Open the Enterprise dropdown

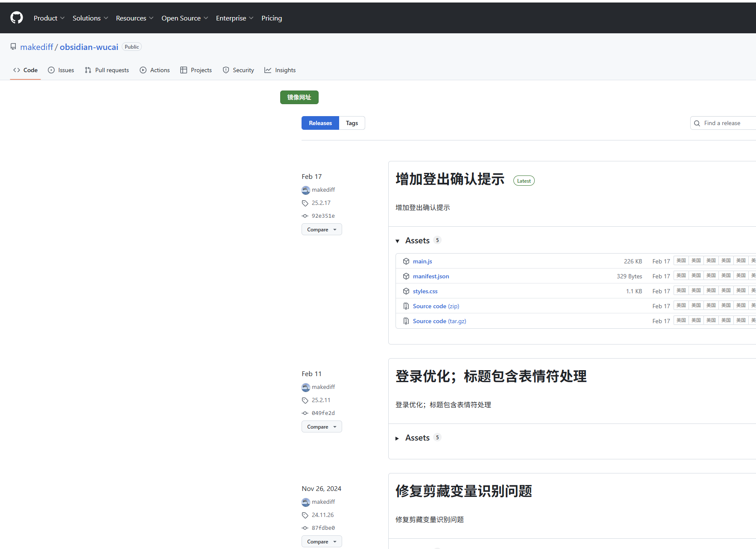(234, 18)
